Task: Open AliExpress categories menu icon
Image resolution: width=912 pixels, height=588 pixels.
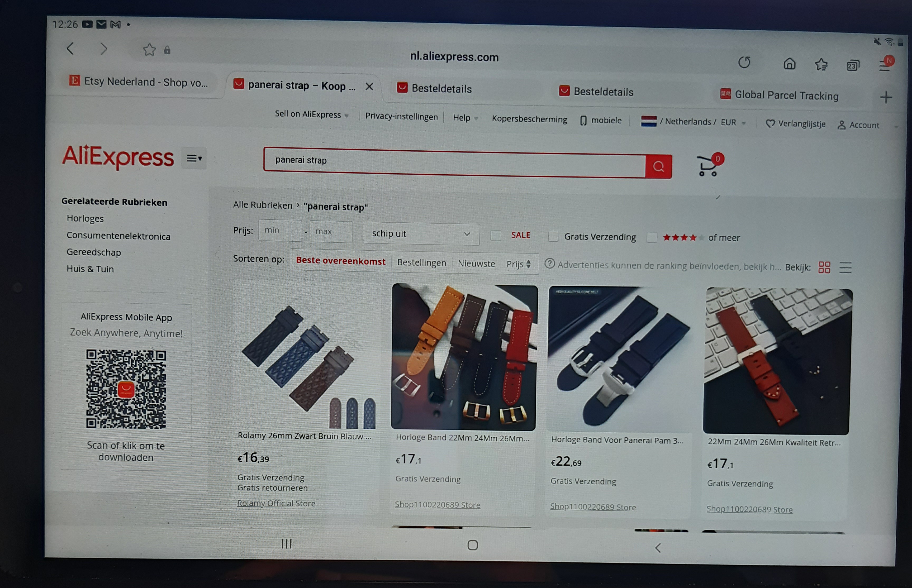Action: pyautogui.click(x=194, y=158)
